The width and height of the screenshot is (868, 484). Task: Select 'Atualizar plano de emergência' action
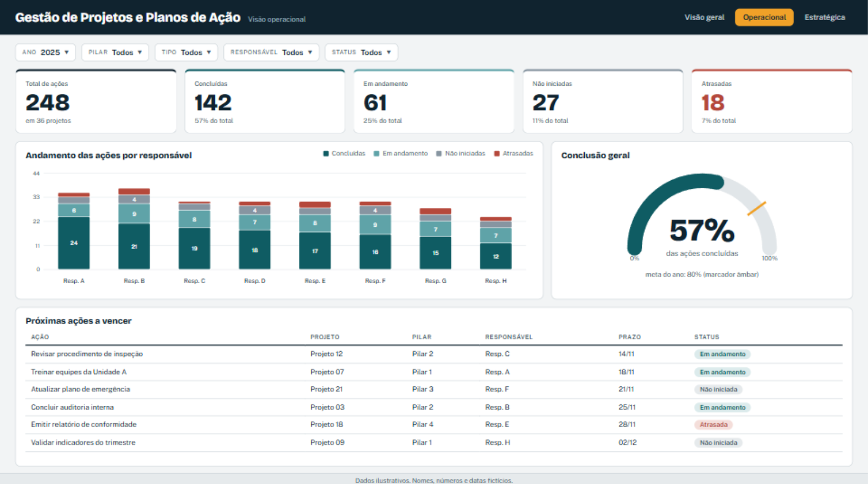(x=80, y=389)
